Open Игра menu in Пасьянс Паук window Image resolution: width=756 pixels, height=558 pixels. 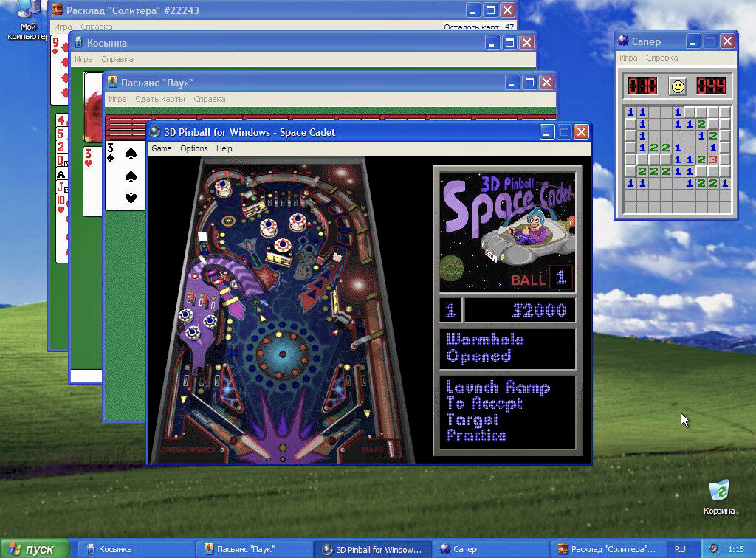click(x=117, y=99)
